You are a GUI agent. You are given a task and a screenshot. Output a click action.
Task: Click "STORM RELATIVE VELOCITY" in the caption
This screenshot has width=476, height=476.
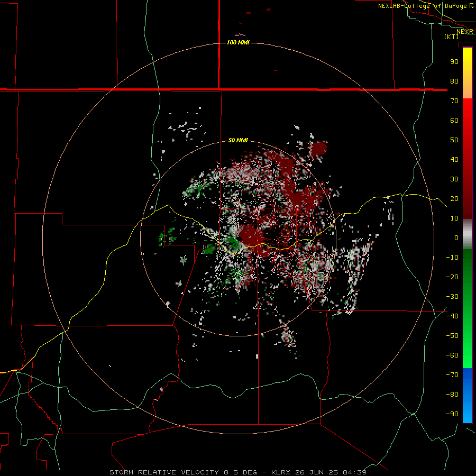pyautogui.click(x=164, y=472)
